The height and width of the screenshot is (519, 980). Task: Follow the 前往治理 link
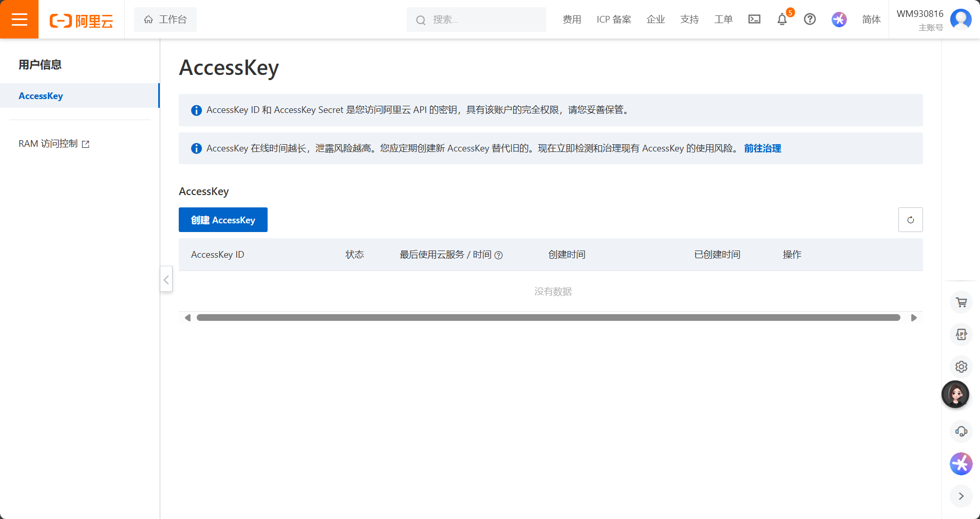point(762,148)
